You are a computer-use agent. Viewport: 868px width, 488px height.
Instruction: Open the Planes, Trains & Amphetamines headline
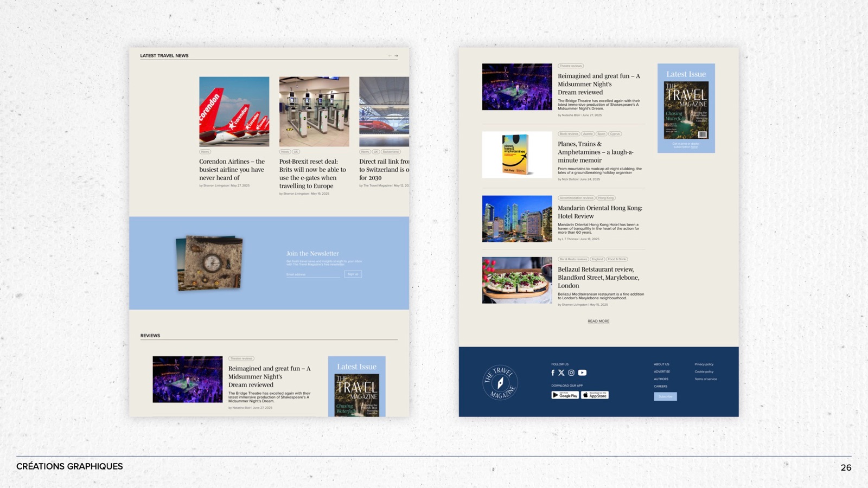point(596,152)
